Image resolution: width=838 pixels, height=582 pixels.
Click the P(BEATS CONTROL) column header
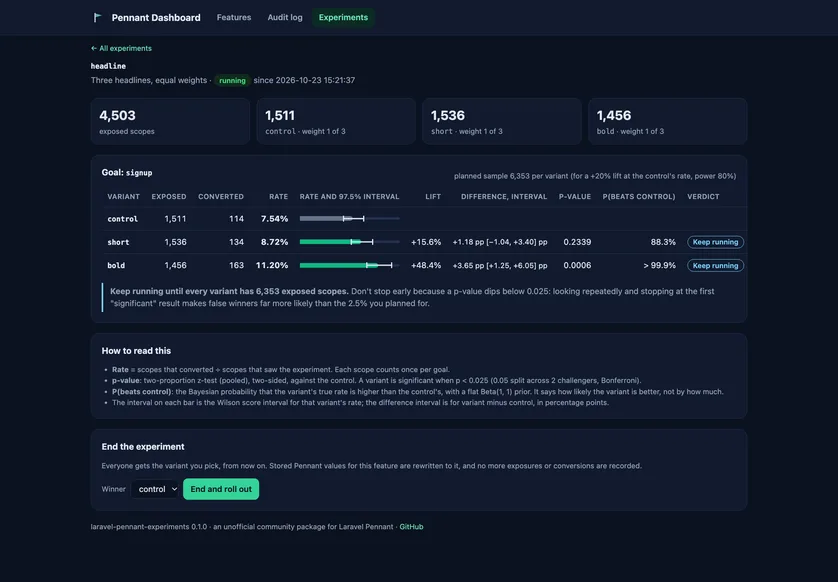click(639, 197)
